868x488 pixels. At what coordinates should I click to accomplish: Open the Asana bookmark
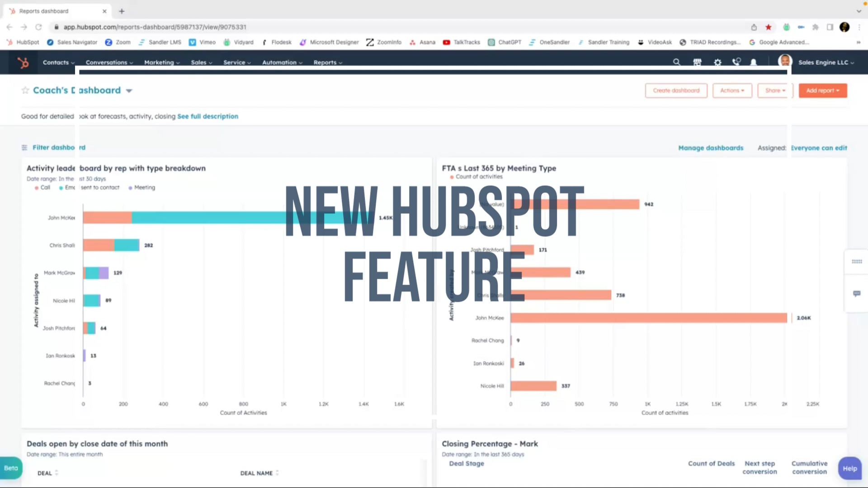coord(422,42)
